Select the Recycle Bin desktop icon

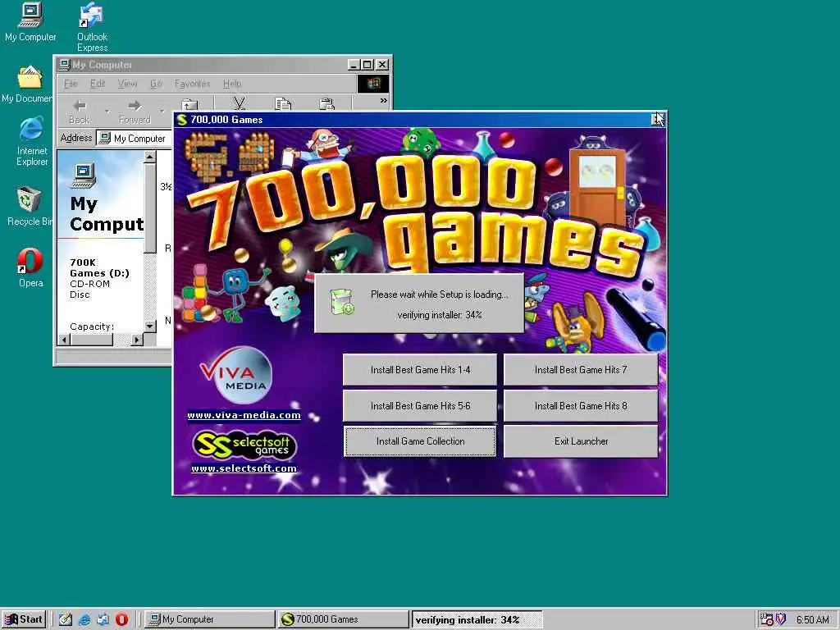click(x=29, y=207)
